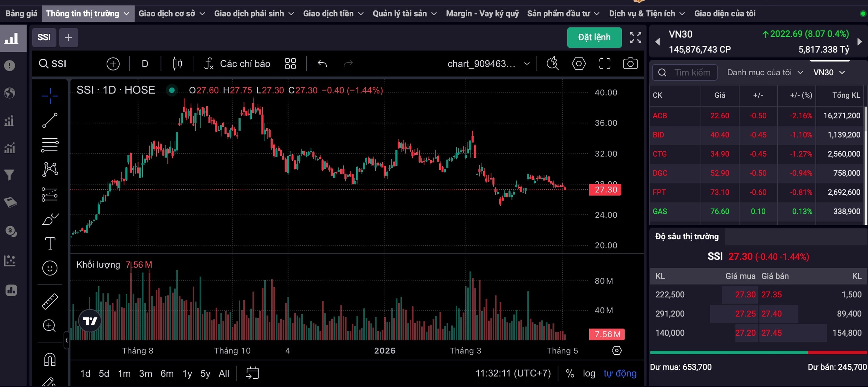Select the 1d time range
Image resolution: width=868 pixels, height=387 pixels.
coord(85,373)
